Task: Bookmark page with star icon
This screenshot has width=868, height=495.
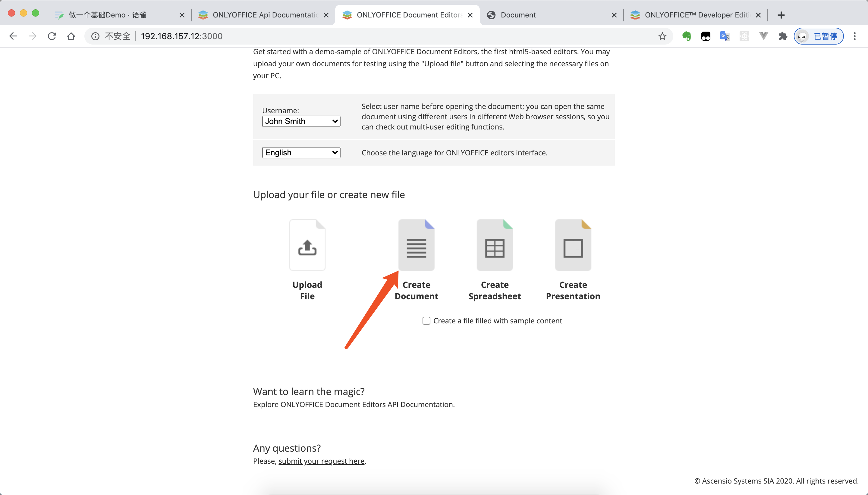Action: click(x=662, y=36)
